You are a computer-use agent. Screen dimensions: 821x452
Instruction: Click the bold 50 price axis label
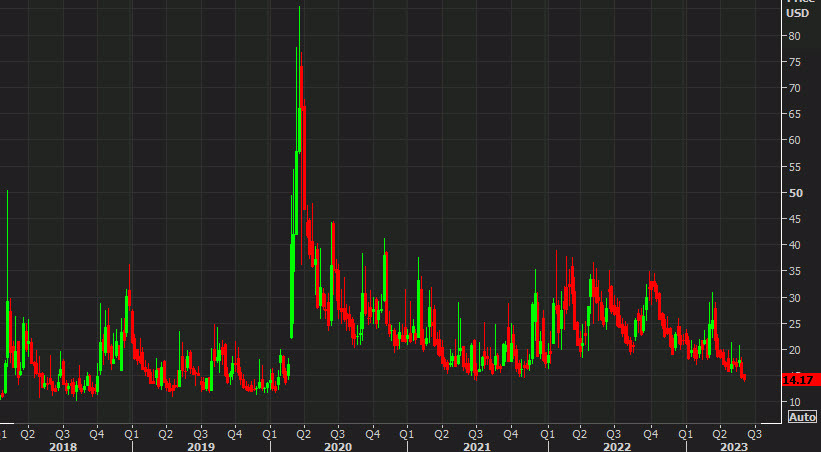point(795,193)
